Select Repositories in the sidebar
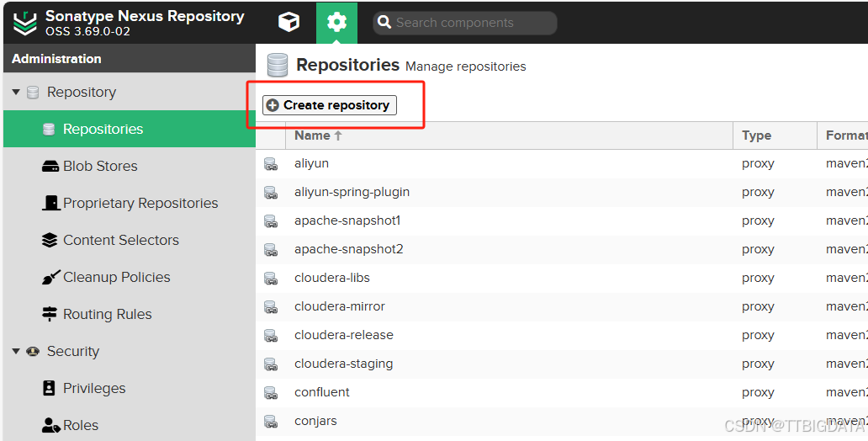This screenshot has width=868, height=441. (x=130, y=129)
